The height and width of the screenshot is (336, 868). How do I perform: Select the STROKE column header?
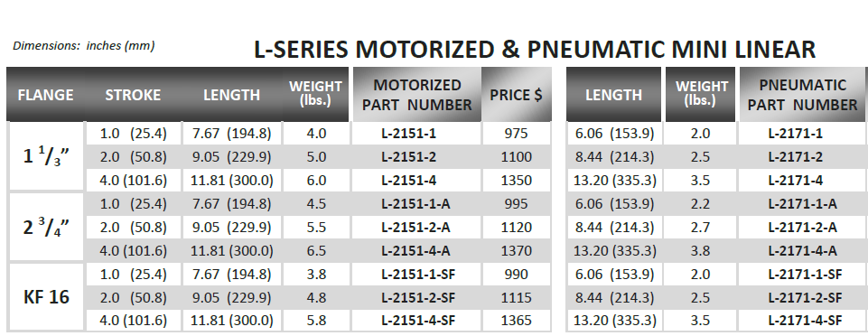point(133,95)
